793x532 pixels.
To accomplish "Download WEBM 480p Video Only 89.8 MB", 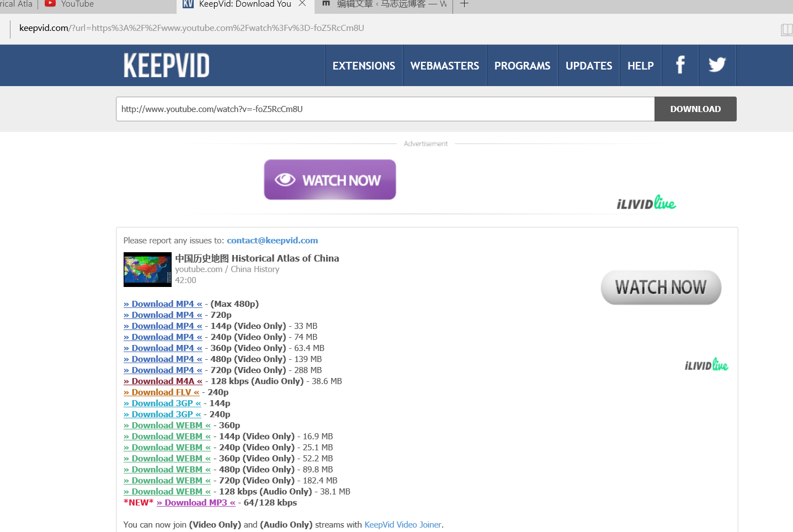I will [167, 470].
